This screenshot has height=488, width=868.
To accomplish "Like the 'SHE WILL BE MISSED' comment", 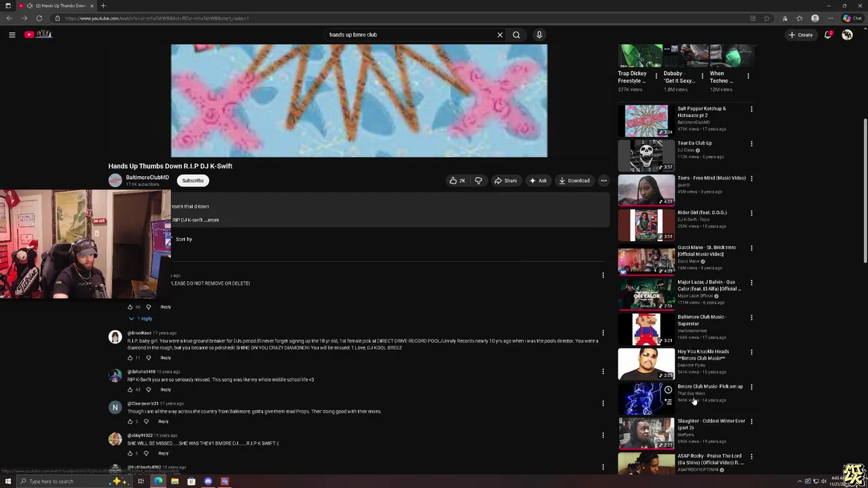I will tap(130, 453).
